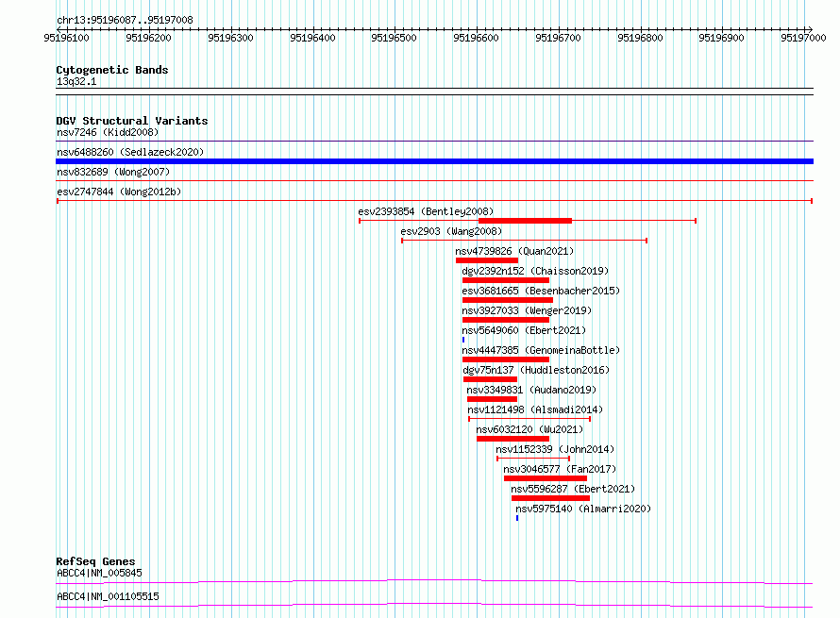Viewport: 840px width, 618px height.
Task: Click the red bar under nsv5596287
Action: 550,498
